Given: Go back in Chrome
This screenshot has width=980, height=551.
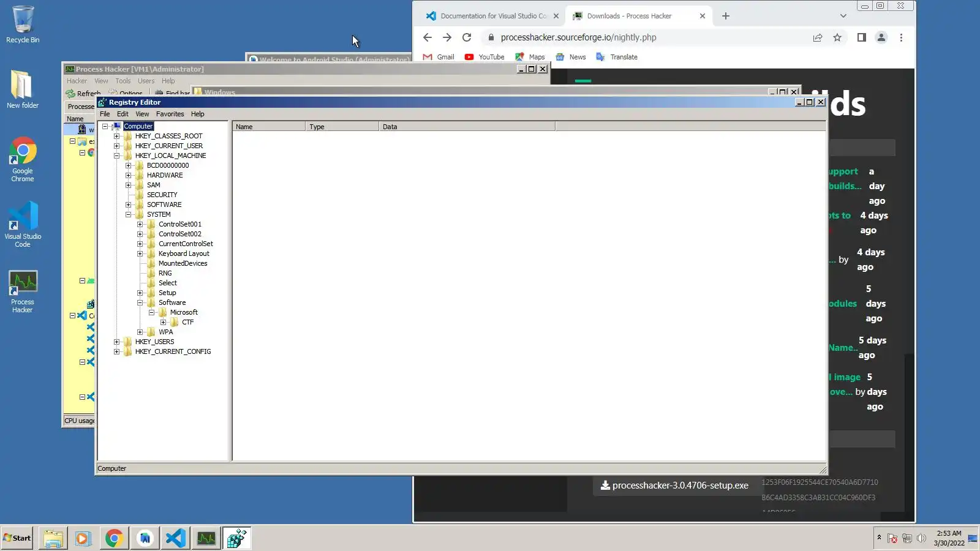Looking at the screenshot, I should click(428, 37).
